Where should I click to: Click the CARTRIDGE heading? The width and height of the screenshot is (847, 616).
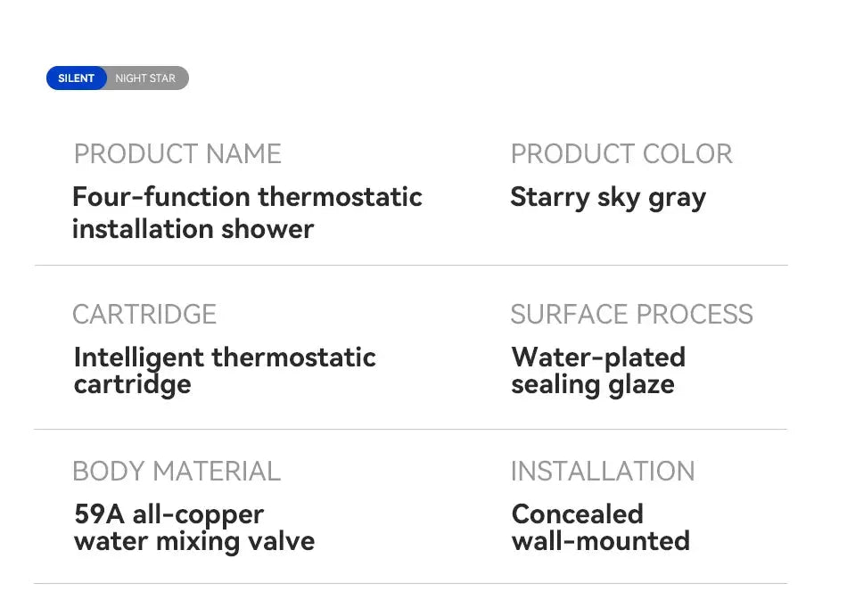(144, 315)
